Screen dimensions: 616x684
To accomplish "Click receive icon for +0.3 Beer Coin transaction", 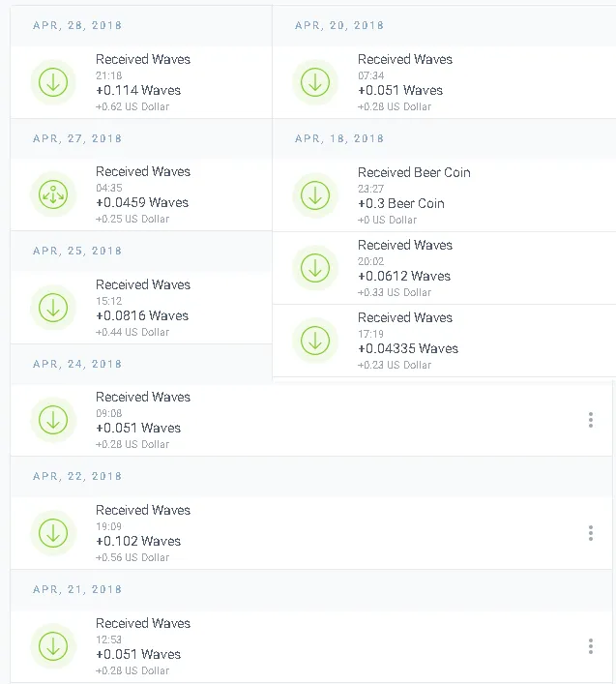I will coord(315,195).
